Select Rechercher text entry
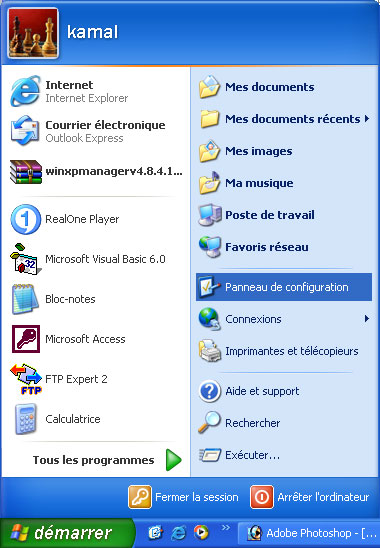This screenshot has width=380, height=548. (253, 423)
